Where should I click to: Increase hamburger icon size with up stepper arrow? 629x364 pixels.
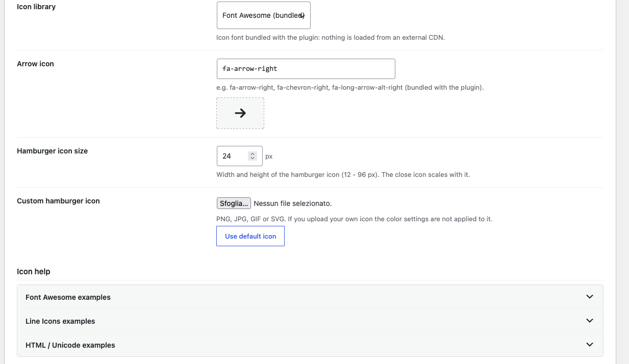[252, 153]
